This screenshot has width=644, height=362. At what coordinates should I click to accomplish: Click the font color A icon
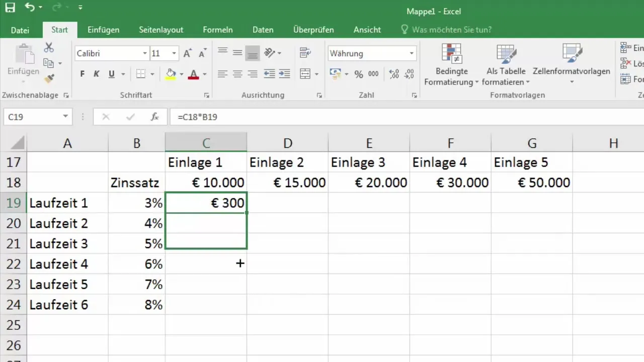point(194,74)
